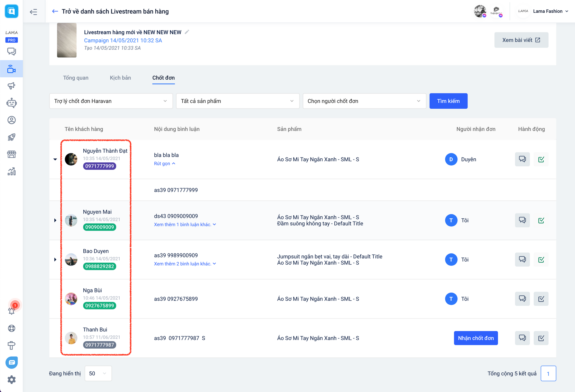Viewport: 575px width, 392px height.
Task: Open the Tất cả sản phẩm dropdown
Action: [x=237, y=101]
